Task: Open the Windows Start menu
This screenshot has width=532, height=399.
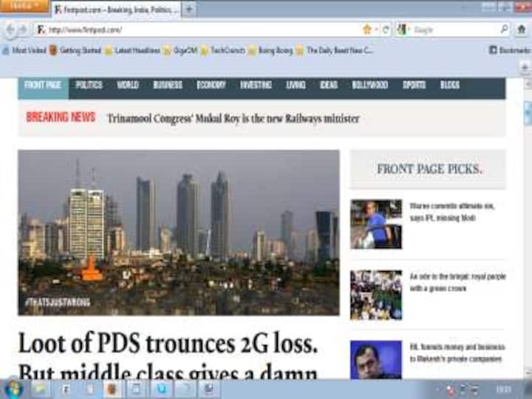Action: click(x=13, y=389)
